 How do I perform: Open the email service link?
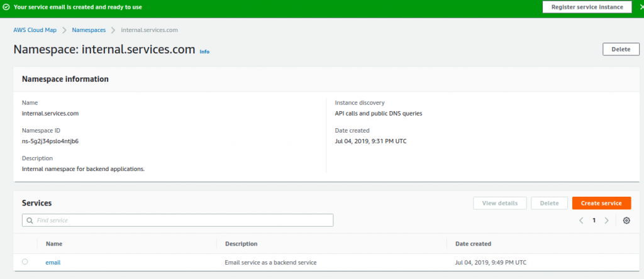[53, 263]
